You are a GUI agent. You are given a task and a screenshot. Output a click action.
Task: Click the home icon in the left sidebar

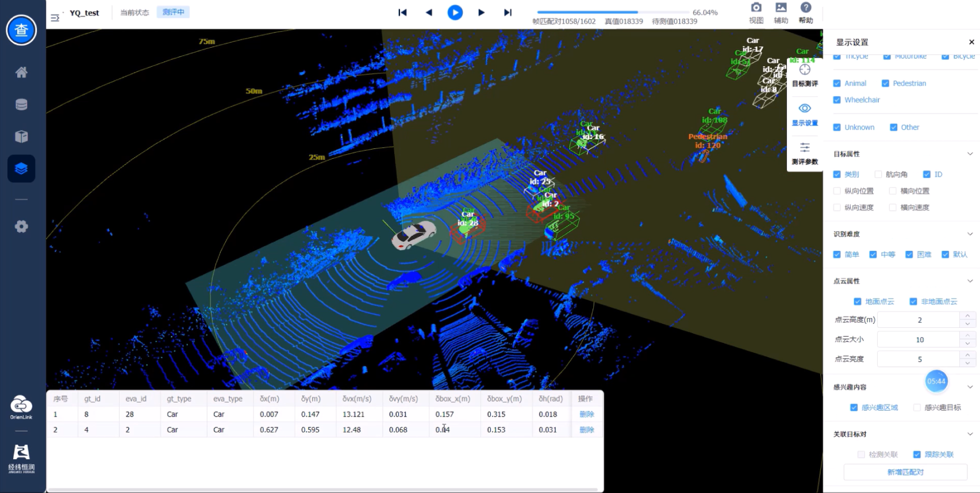click(x=21, y=72)
